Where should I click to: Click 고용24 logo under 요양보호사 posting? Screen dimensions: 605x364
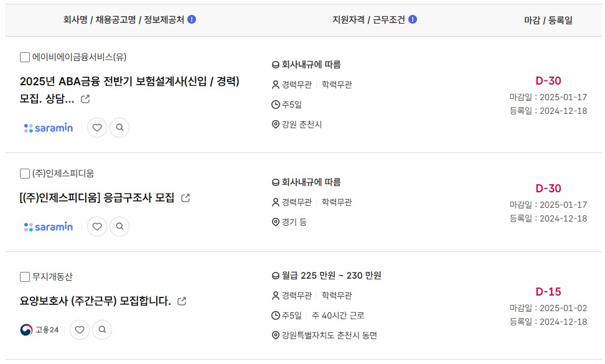point(39,330)
